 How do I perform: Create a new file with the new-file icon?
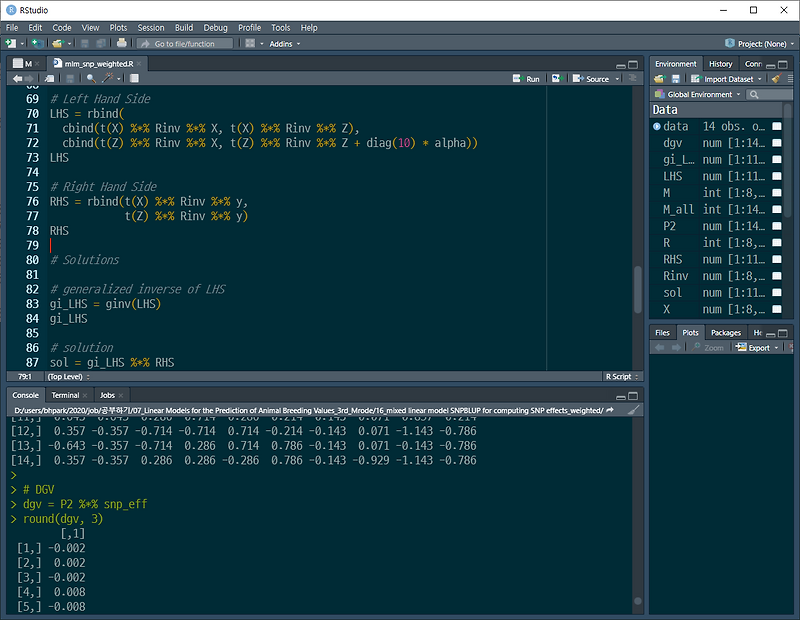click(x=12, y=44)
